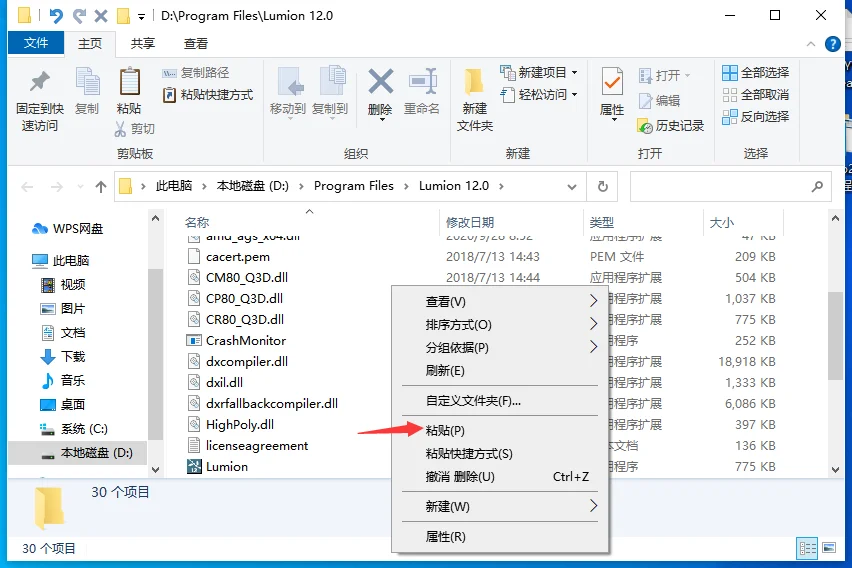Click the Copy ribbon icon
Image resolution: width=852 pixels, height=568 pixels.
[87, 91]
